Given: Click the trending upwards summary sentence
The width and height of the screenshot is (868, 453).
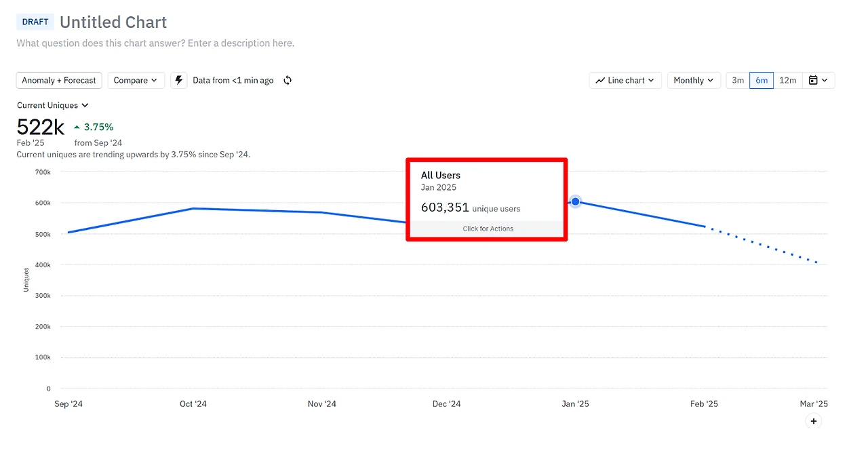Looking at the screenshot, I should coord(134,154).
